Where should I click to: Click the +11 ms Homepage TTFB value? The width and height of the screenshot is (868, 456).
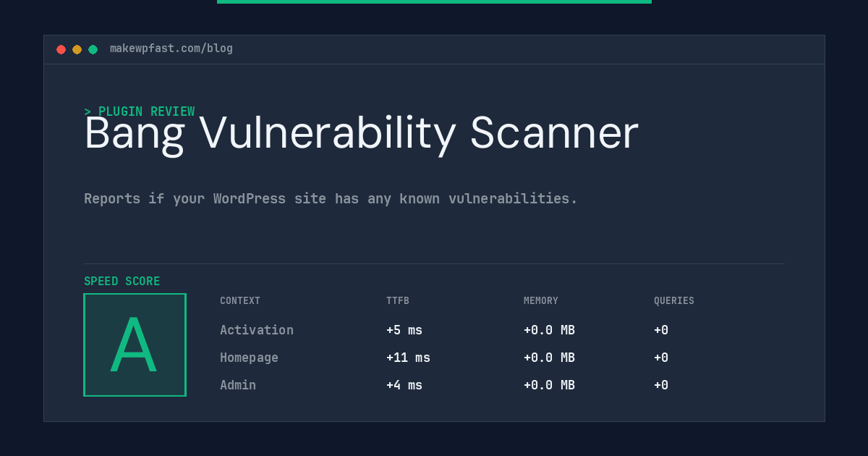tap(408, 358)
